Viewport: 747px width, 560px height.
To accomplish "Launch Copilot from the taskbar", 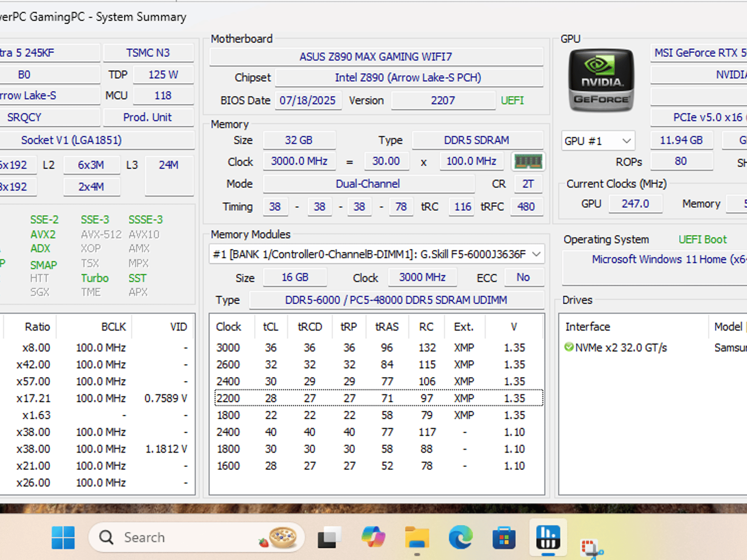I will click(x=373, y=537).
